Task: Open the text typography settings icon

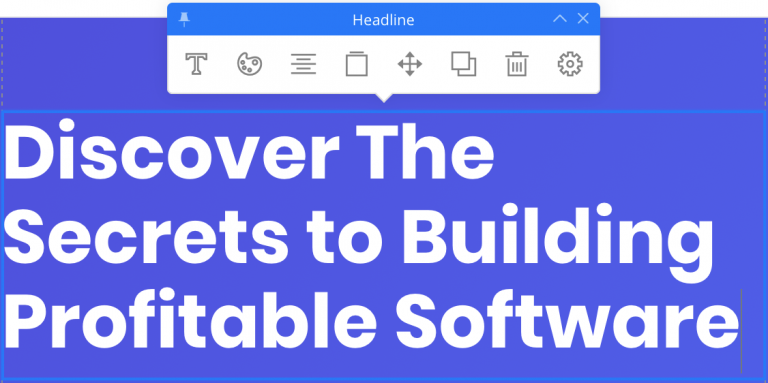Action: point(196,64)
